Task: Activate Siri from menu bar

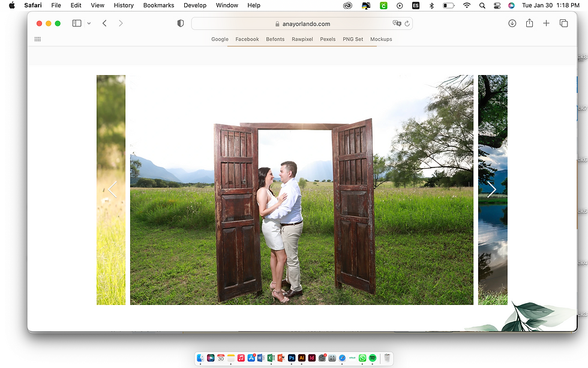Action: 511,5
